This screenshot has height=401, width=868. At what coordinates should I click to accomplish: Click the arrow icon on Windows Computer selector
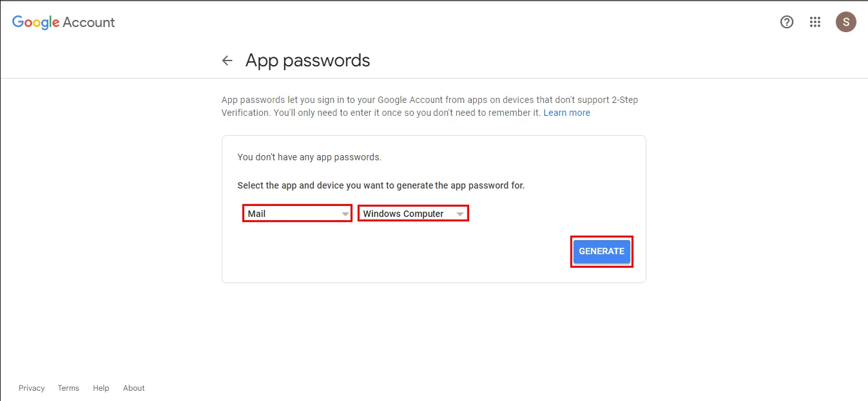point(460,214)
